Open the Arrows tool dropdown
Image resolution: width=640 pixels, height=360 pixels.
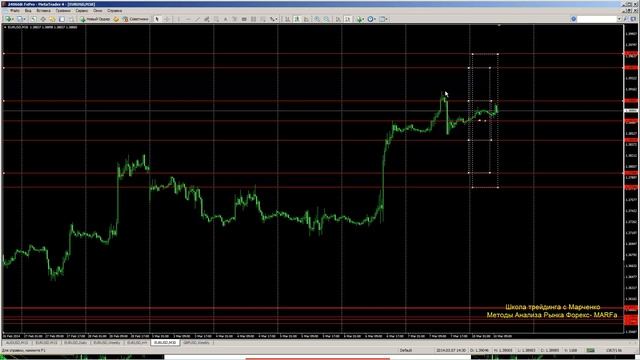coord(274,19)
